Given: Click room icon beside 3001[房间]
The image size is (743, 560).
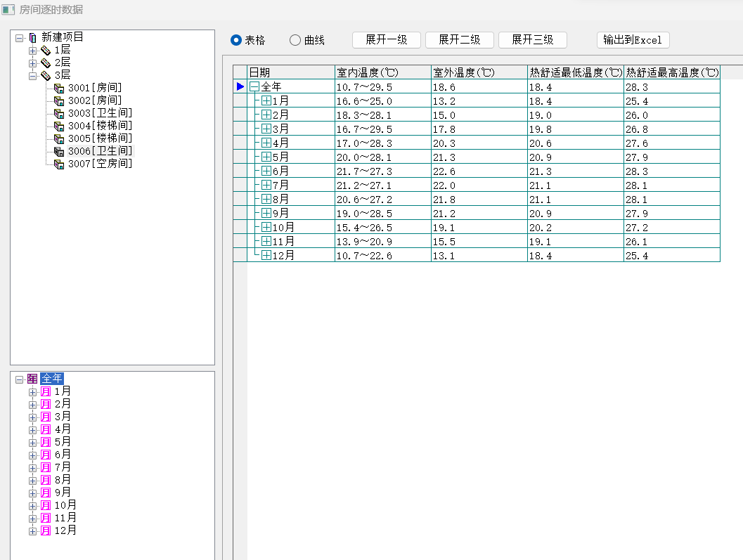Looking at the screenshot, I should pos(59,89).
